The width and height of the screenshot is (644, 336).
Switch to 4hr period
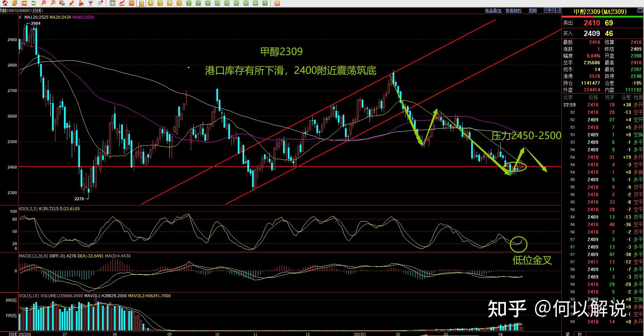[255, 3]
